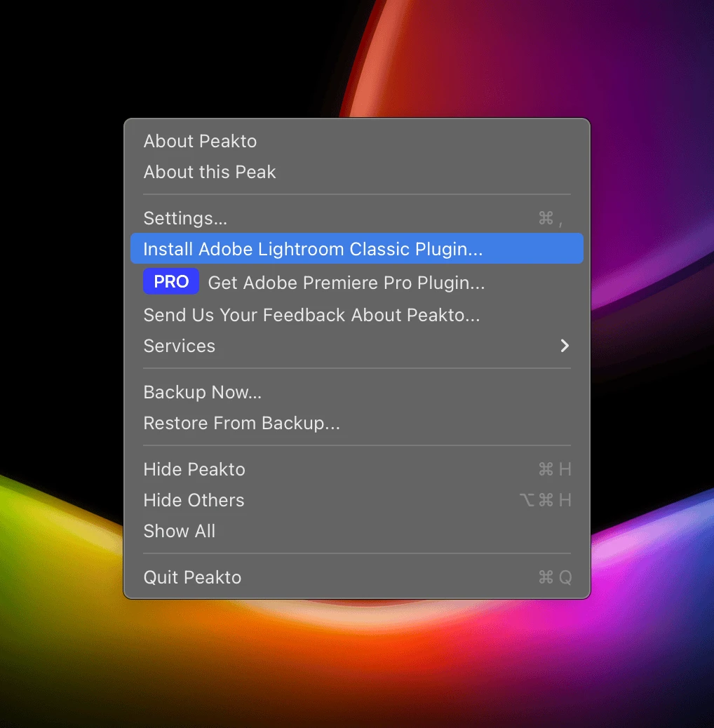The width and height of the screenshot is (714, 728).
Task: Open the Services submenu
Action: point(356,346)
